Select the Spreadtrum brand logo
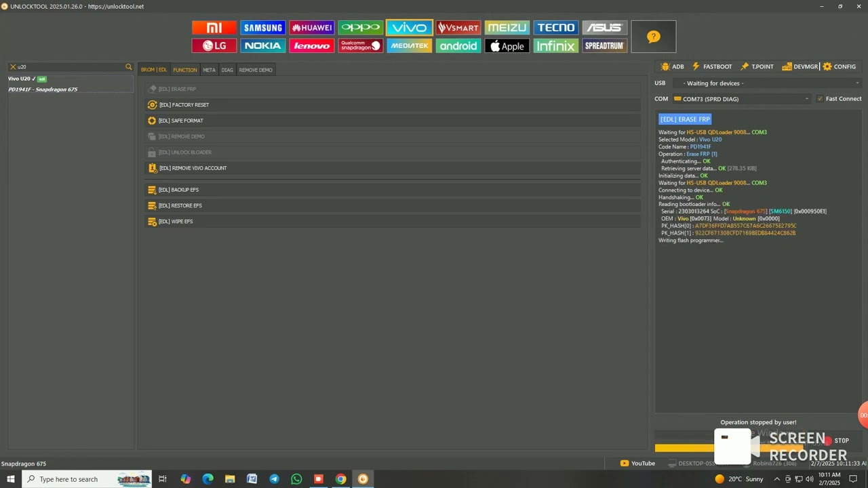The image size is (868, 488). 605,45
